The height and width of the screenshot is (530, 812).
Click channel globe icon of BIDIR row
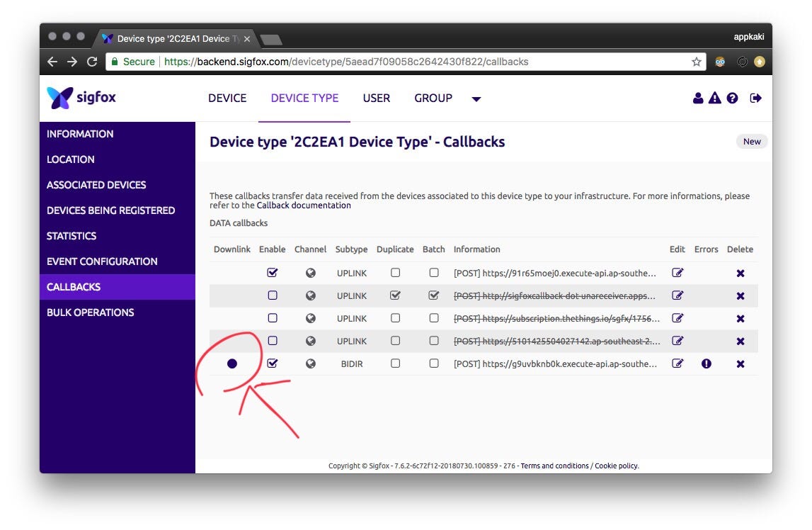(311, 364)
